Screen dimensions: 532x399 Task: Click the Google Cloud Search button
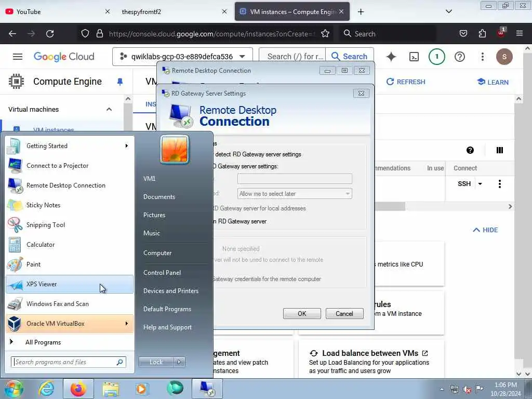click(350, 57)
